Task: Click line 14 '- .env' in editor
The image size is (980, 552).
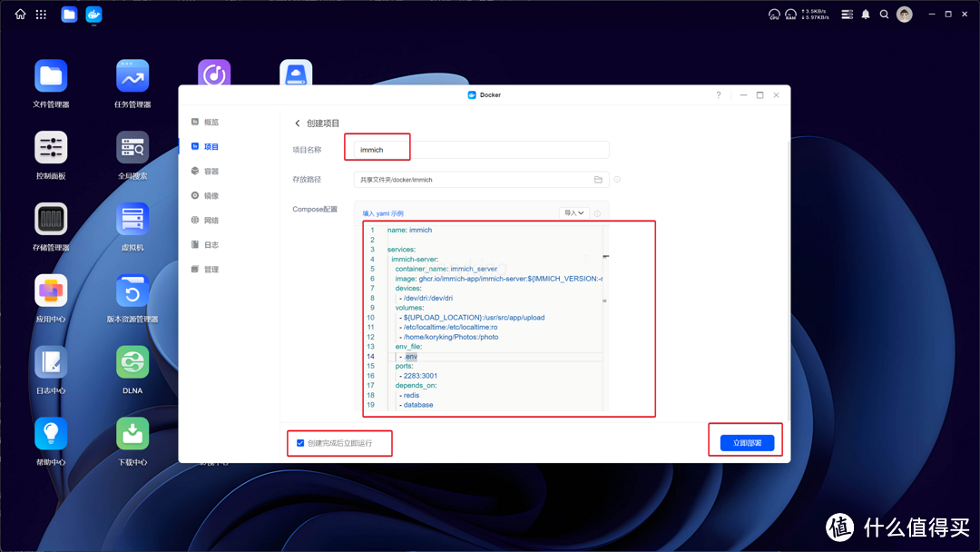Action: pos(408,356)
